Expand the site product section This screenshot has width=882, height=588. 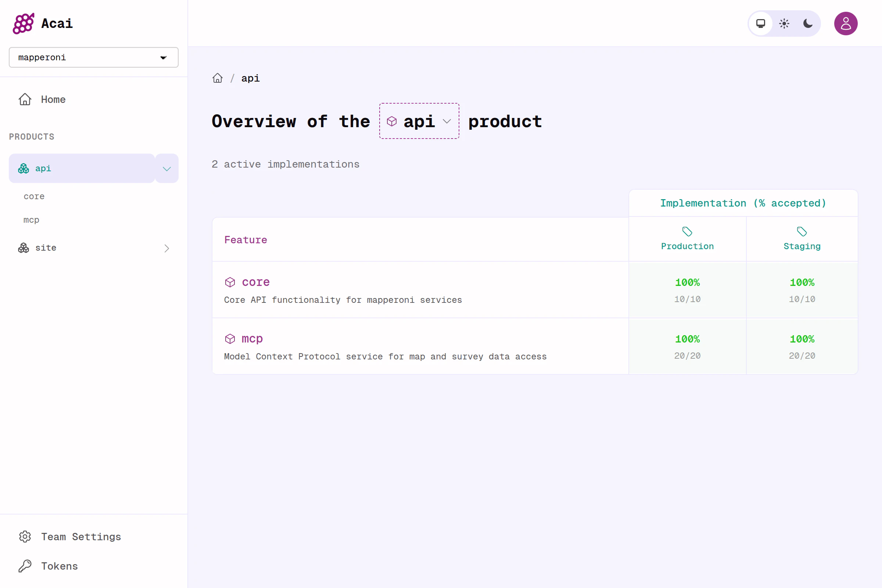166,248
